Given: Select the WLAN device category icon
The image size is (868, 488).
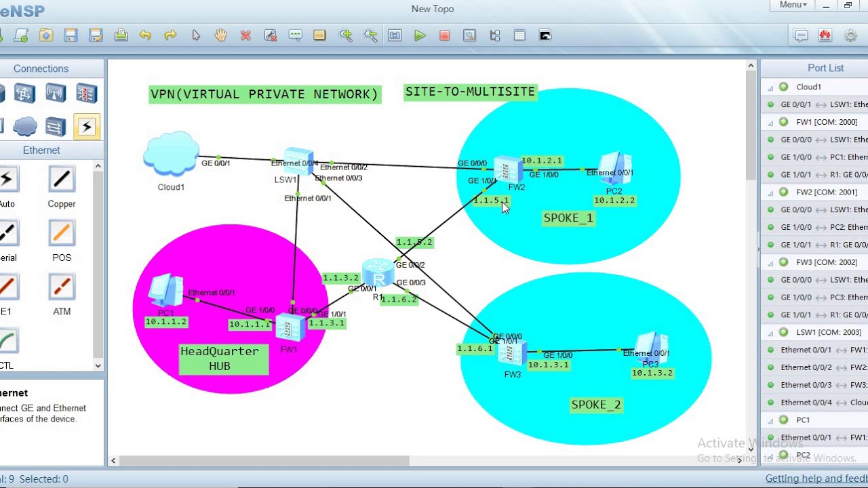Looking at the screenshot, I should coord(56,93).
